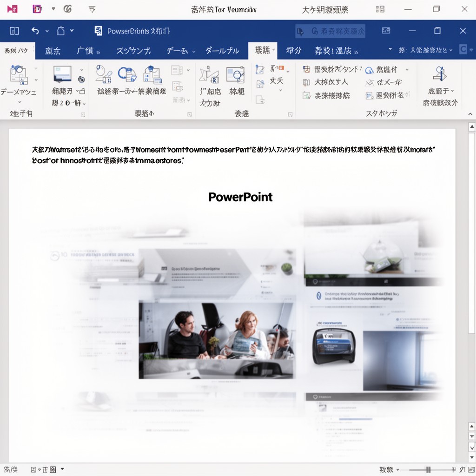This screenshot has height=476, width=476.
Task: Click the Undo arrow in the blue bar
Action: click(x=35, y=31)
